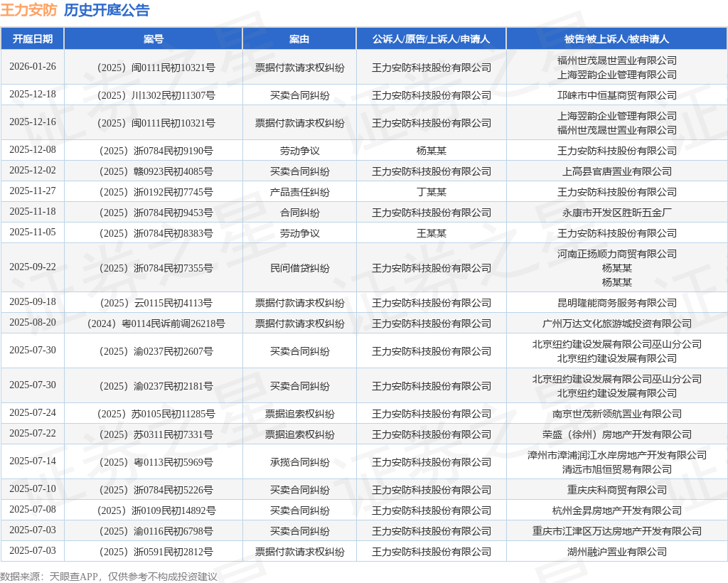Image resolution: width=728 pixels, height=583 pixels.
Task: Click defendant 永康市开发区胜昕五金厂
Action: pos(617,213)
